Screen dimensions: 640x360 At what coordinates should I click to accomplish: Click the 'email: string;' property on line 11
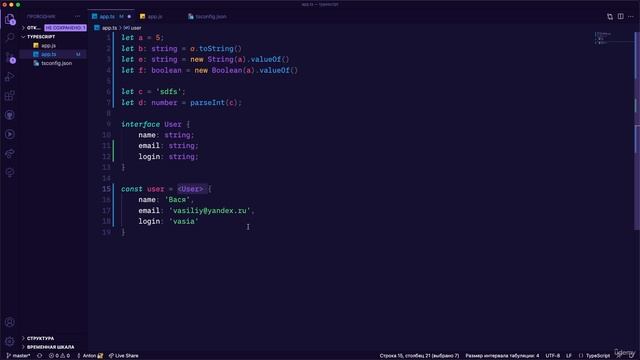point(168,146)
